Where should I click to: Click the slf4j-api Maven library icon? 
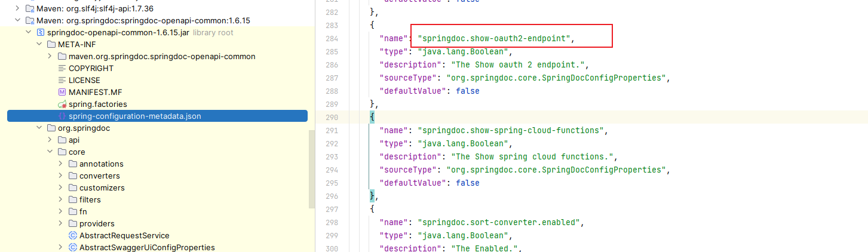click(x=29, y=8)
